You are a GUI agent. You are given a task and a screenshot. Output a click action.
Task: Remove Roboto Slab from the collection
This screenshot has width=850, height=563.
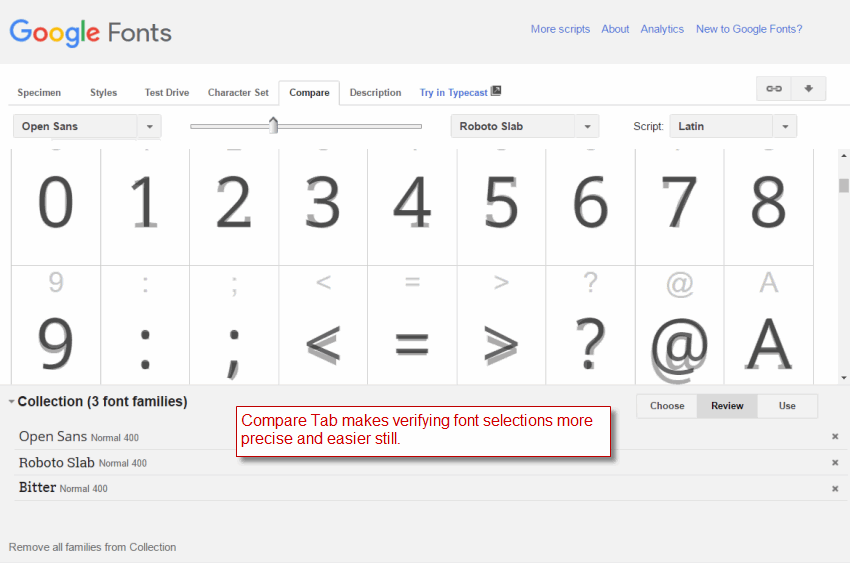pyautogui.click(x=835, y=463)
